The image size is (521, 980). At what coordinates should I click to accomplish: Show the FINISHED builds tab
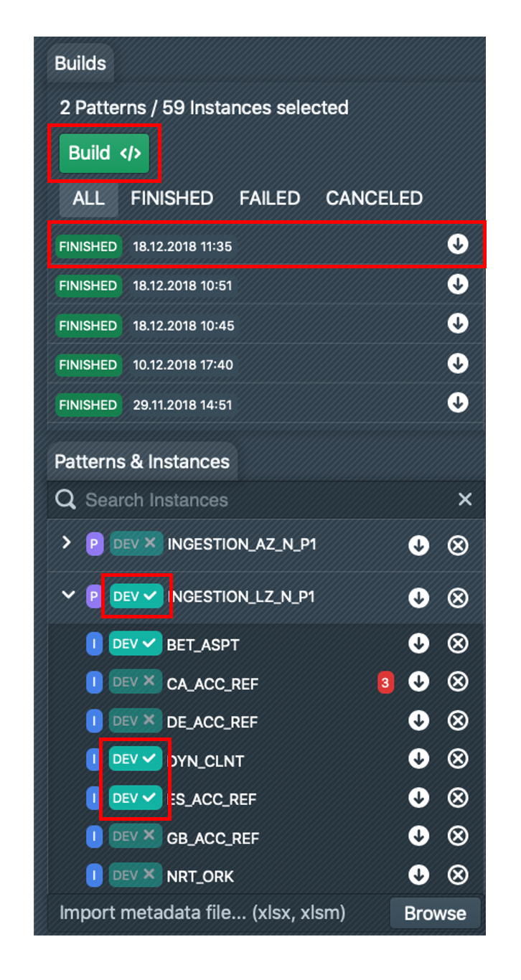(x=172, y=198)
